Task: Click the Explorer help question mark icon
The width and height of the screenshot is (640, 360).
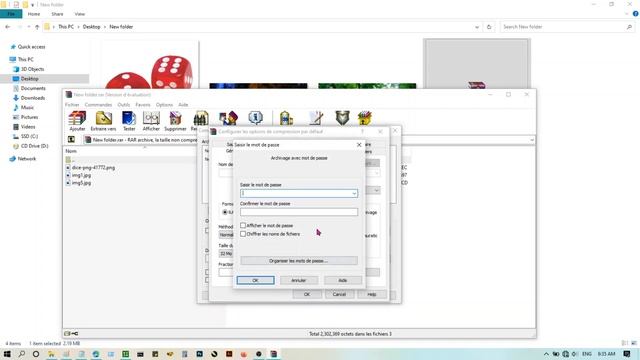Action: point(635,14)
